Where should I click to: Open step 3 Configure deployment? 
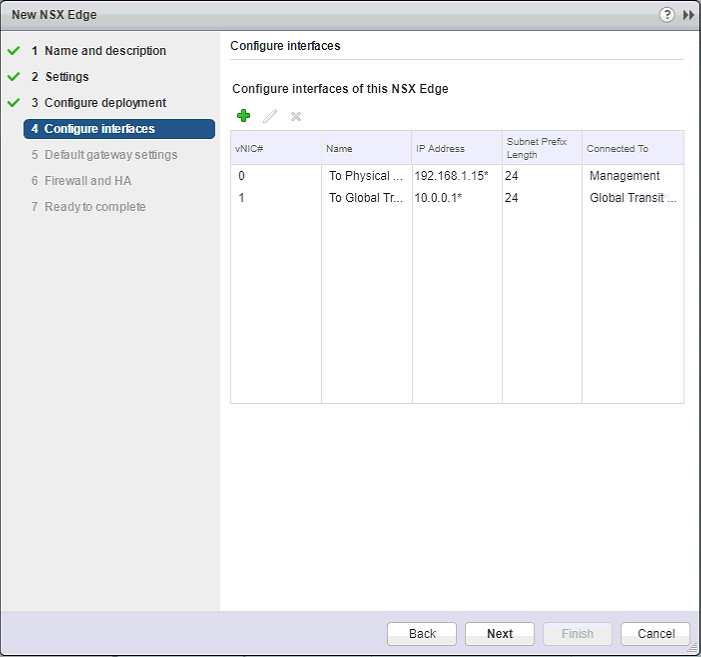105,103
